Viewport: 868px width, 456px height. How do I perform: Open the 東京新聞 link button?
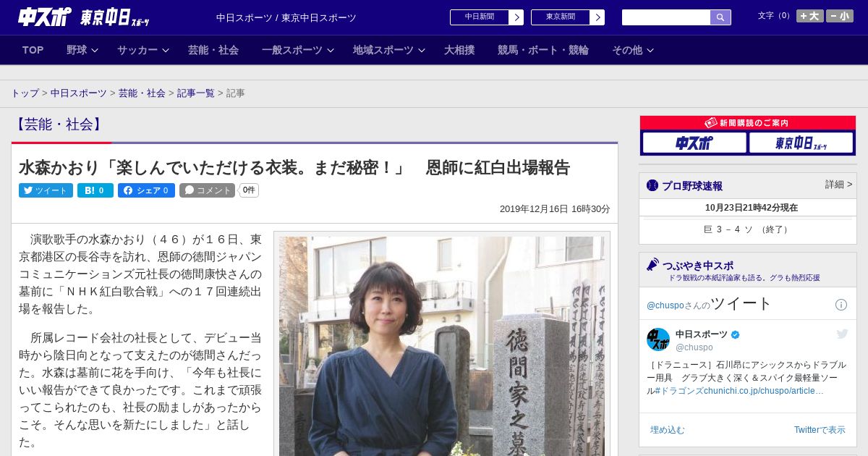[561, 17]
